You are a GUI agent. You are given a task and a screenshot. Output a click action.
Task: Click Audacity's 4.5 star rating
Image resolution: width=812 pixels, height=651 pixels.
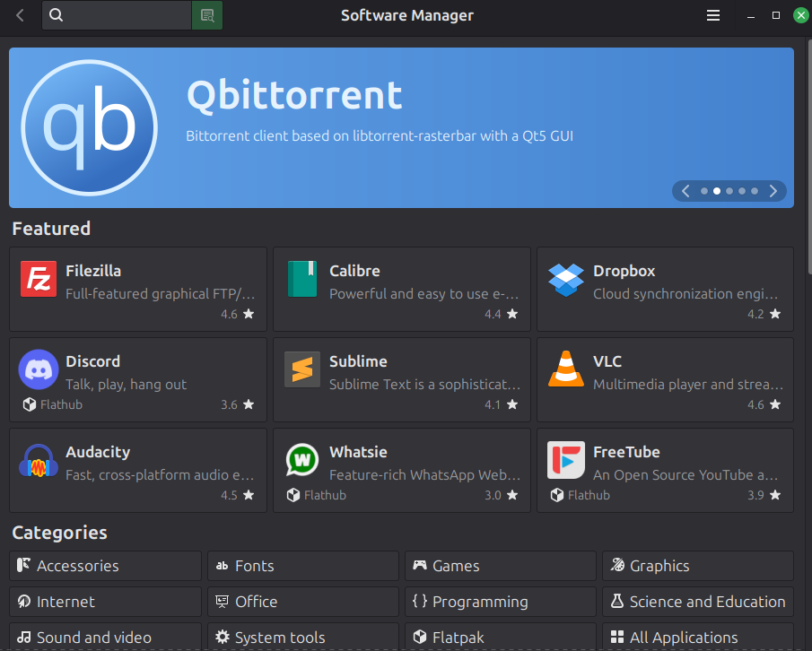[237, 495]
